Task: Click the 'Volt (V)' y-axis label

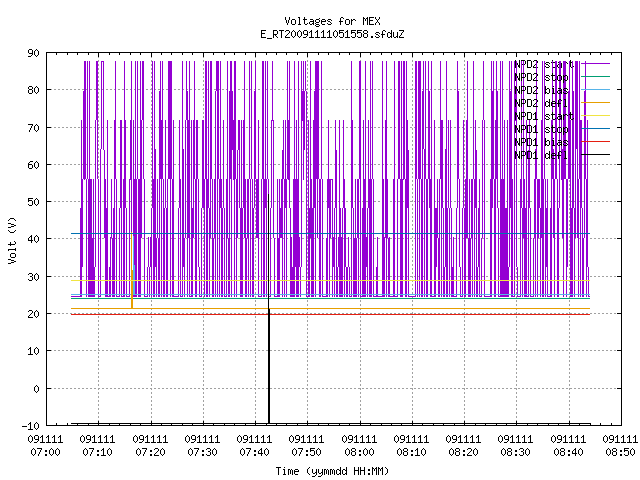Action: click(12, 240)
